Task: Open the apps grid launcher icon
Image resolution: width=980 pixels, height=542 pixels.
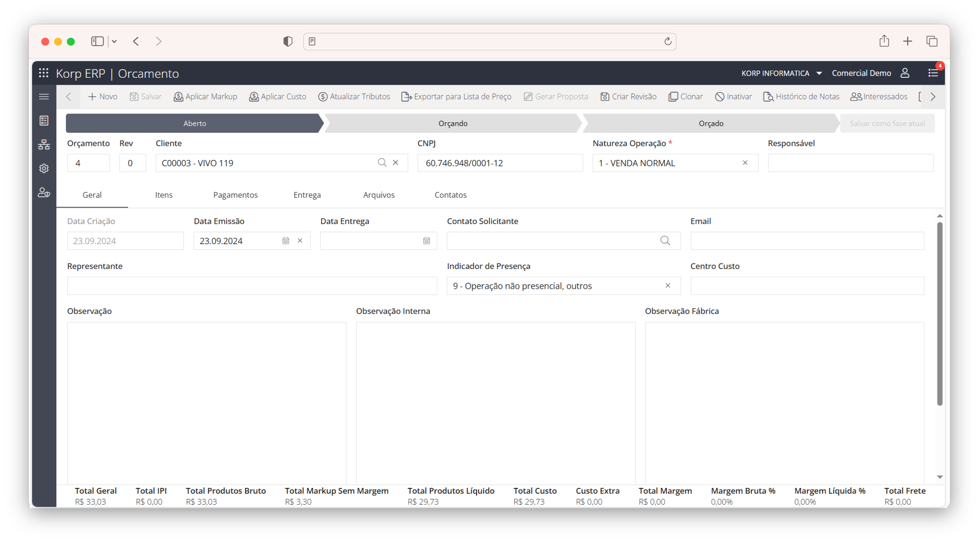Action: point(44,73)
